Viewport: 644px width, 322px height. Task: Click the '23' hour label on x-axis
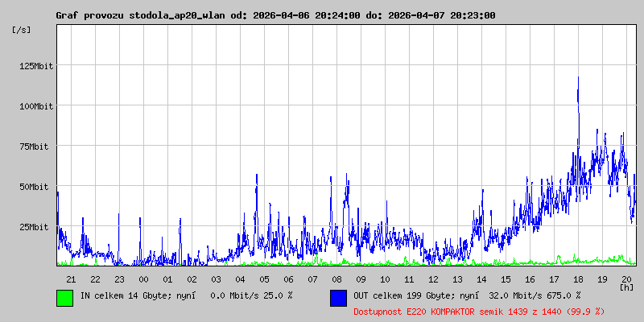(119, 279)
